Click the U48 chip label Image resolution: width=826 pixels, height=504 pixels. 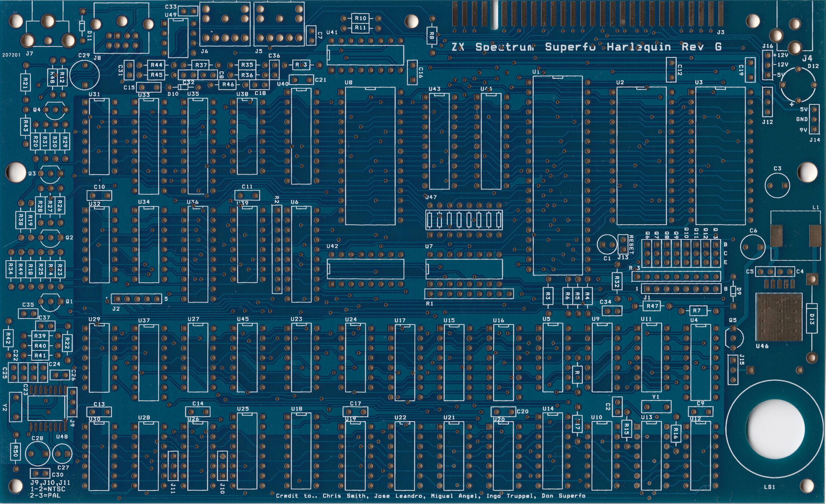62,437
